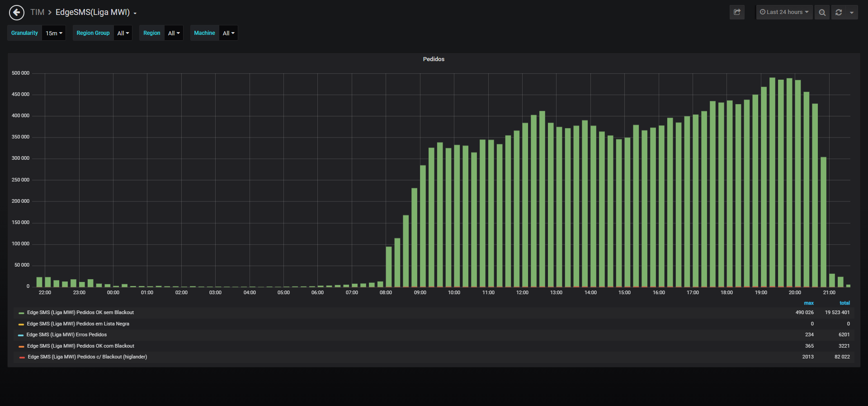Toggle Pedidos em Lista Negra series
This screenshot has width=868, height=406.
78,324
